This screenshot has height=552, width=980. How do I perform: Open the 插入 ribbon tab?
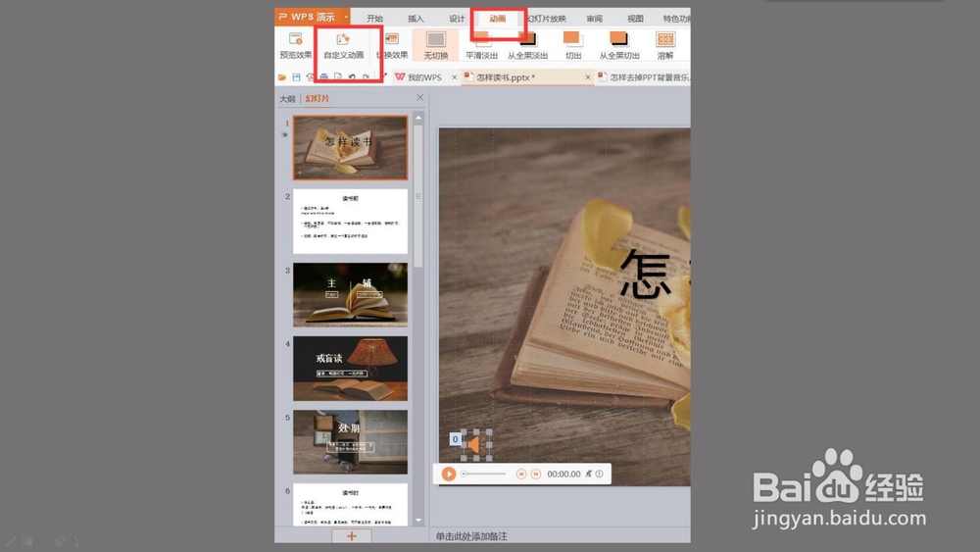click(416, 19)
